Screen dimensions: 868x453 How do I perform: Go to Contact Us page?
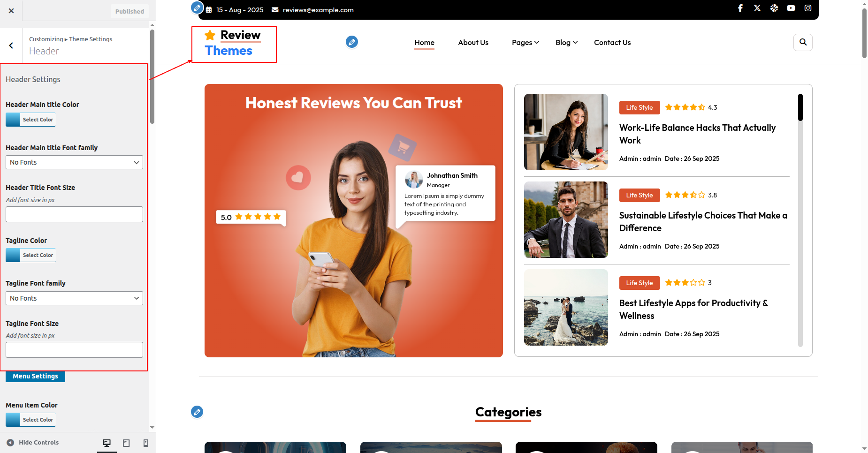[612, 43]
